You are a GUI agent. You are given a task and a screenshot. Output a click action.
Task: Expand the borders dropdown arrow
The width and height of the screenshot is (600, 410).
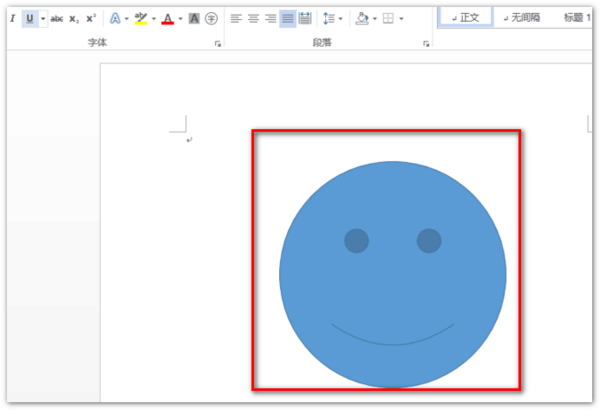coord(402,18)
